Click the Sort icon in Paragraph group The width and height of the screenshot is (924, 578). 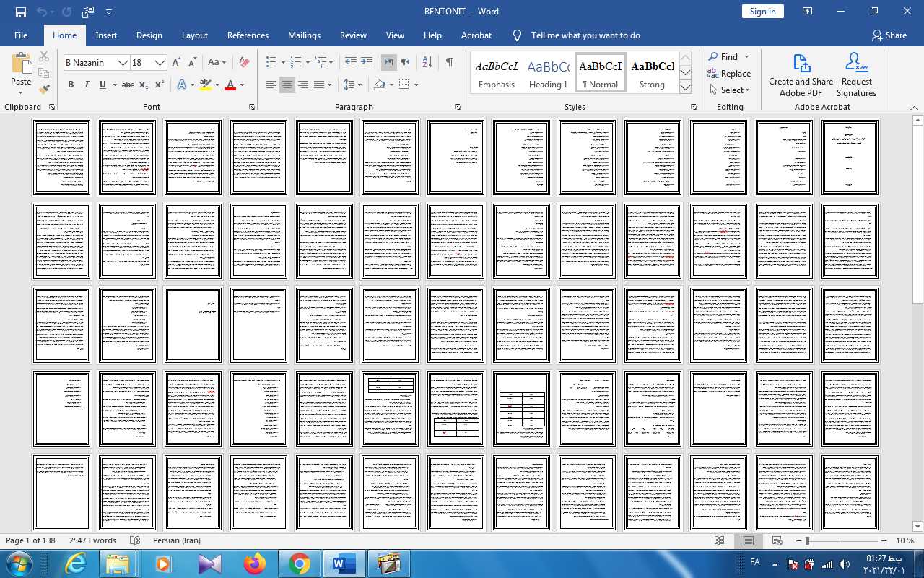[x=427, y=63]
